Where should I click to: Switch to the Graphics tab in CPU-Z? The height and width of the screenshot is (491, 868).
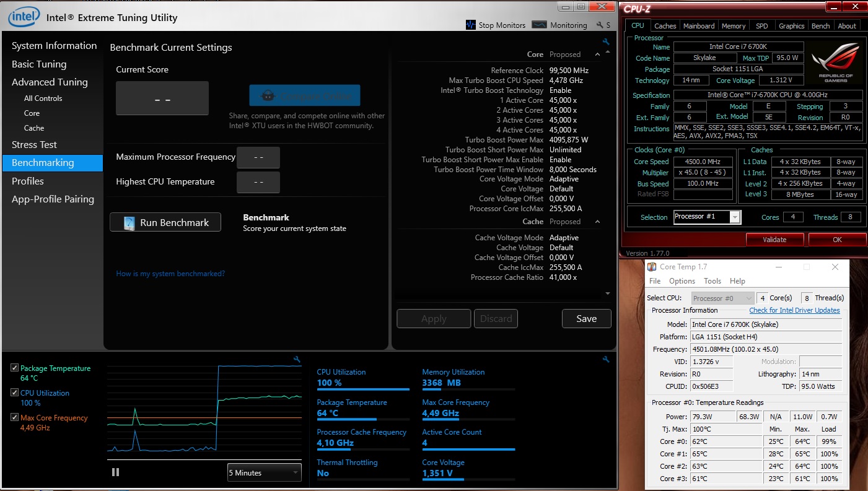click(x=791, y=26)
